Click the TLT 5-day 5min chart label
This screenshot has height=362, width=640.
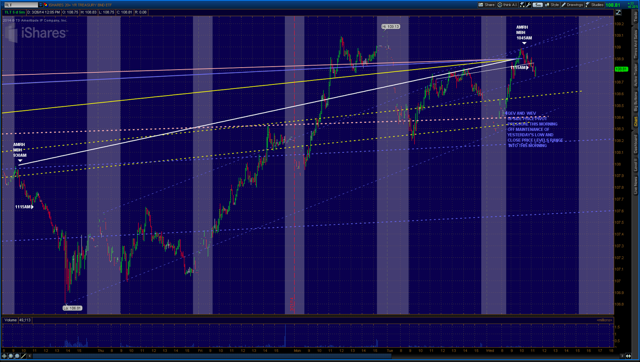(x=14, y=12)
